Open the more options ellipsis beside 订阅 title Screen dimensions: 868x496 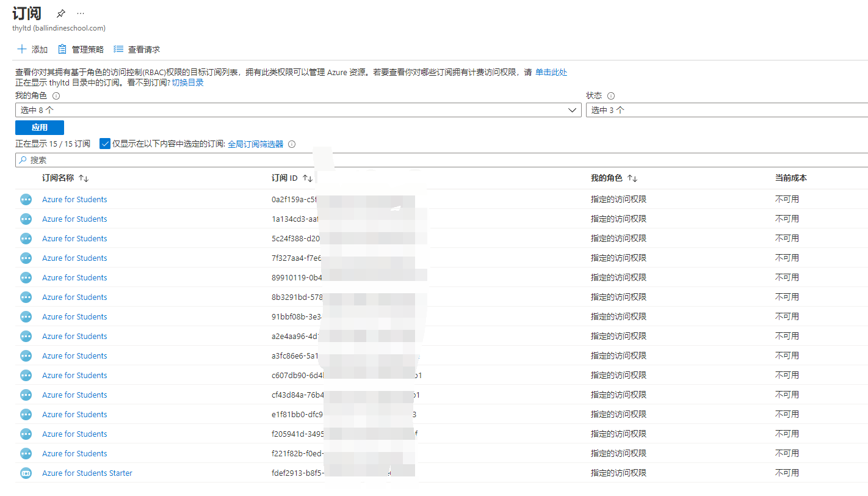pyautogui.click(x=81, y=13)
